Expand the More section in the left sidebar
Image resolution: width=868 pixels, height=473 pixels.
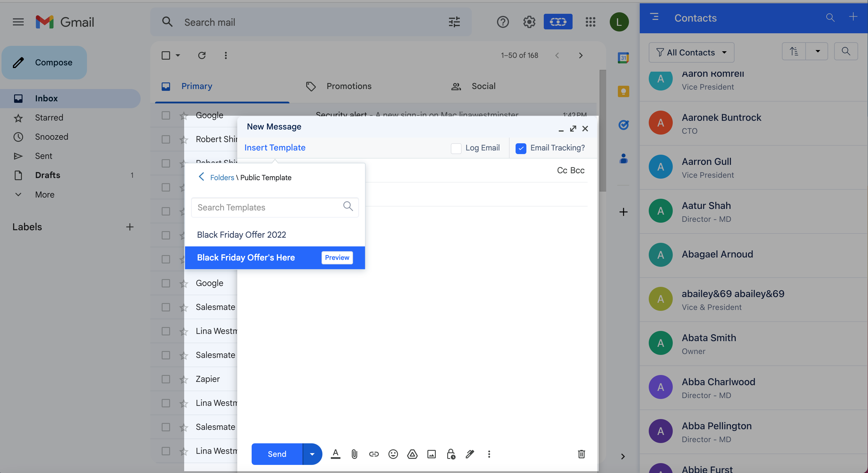click(x=45, y=195)
